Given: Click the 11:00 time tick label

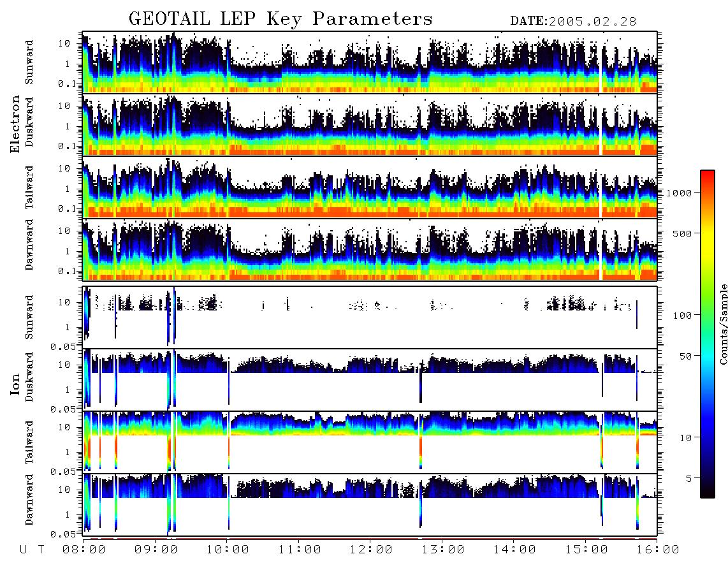Looking at the screenshot, I should click(x=300, y=550).
